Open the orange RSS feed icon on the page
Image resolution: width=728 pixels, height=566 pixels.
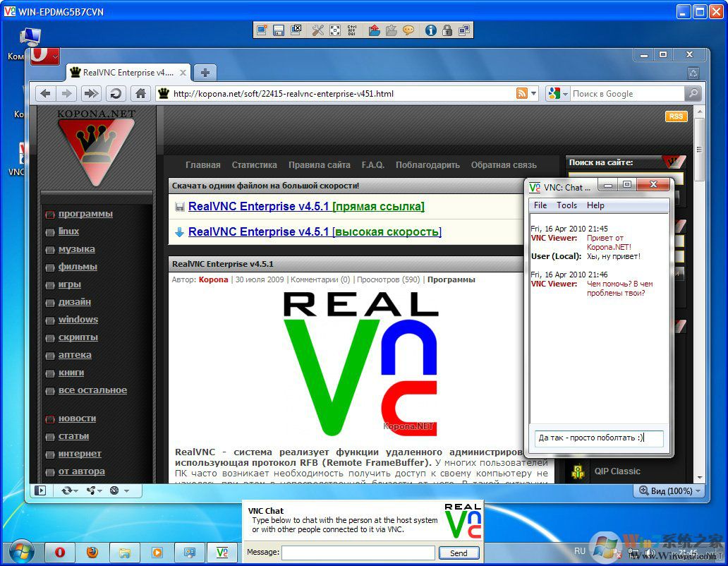click(x=676, y=116)
